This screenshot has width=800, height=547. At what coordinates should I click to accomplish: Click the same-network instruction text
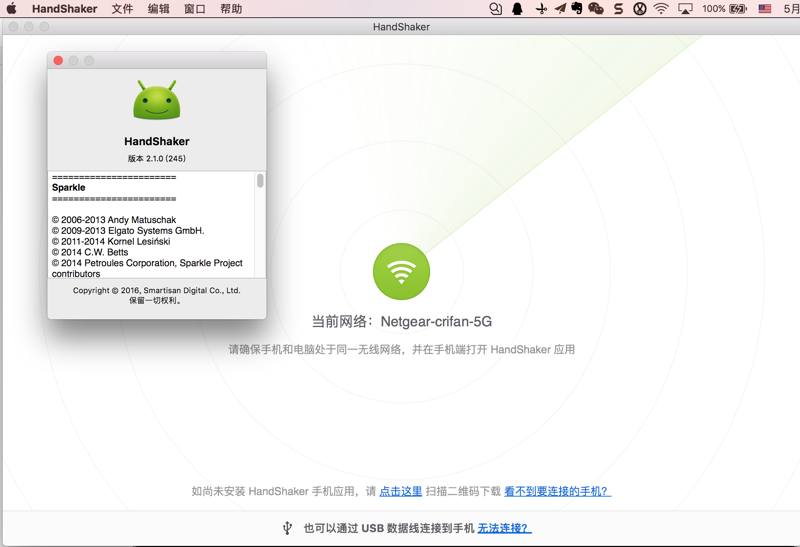[x=402, y=350]
